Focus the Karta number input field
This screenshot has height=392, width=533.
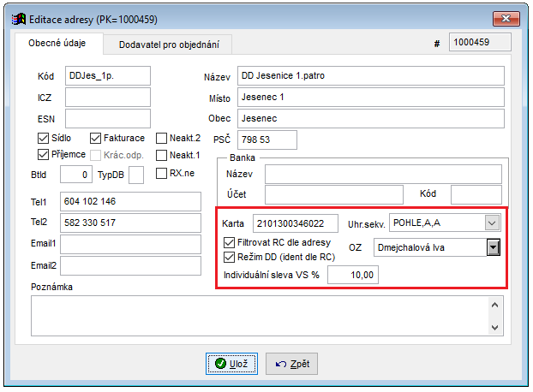click(290, 223)
